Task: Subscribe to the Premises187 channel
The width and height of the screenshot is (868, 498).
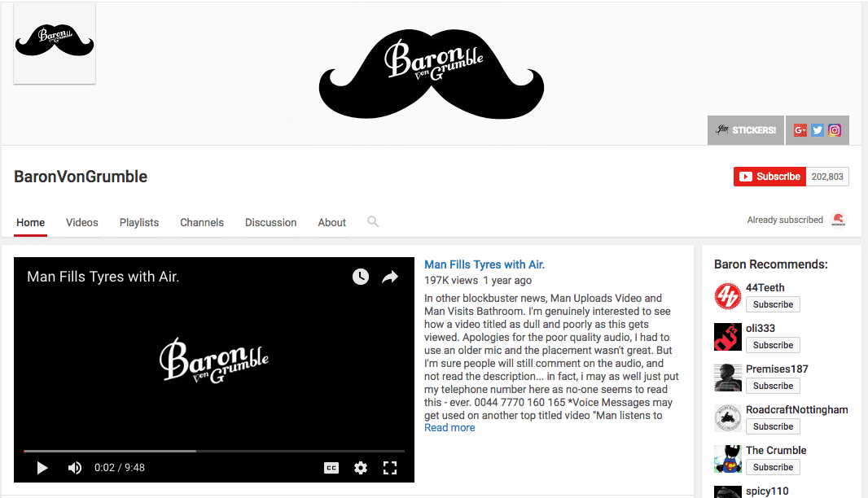Action: 773,386
